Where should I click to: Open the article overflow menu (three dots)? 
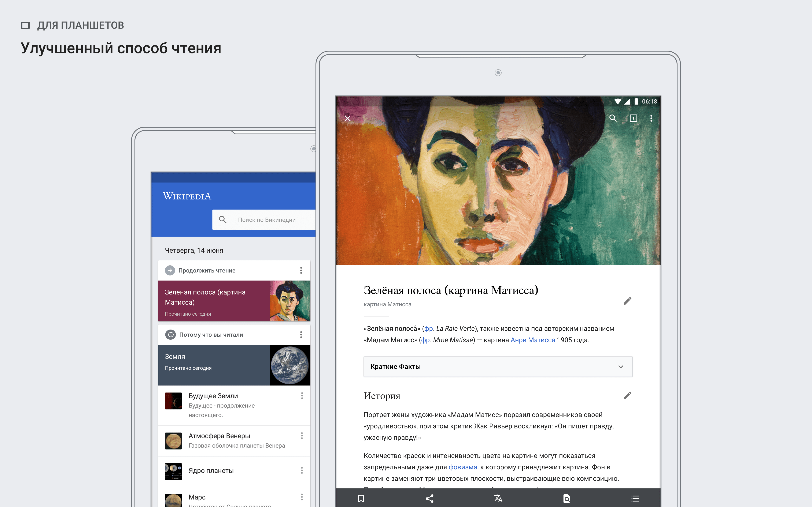click(651, 118)
